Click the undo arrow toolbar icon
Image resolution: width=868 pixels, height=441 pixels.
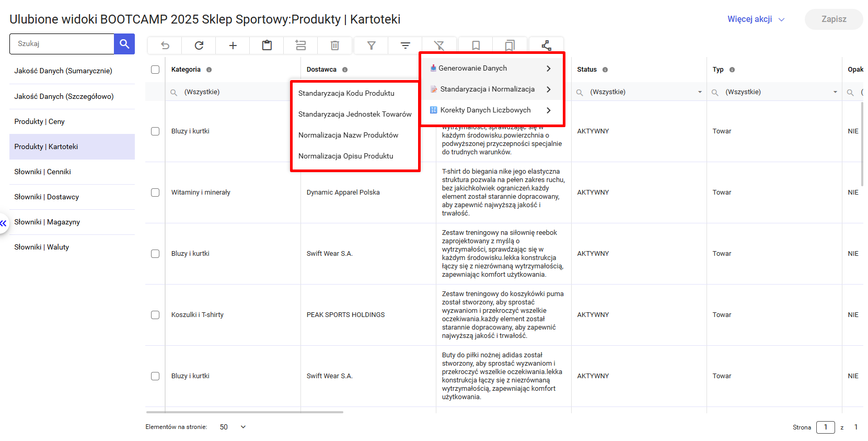click(165, 46)
